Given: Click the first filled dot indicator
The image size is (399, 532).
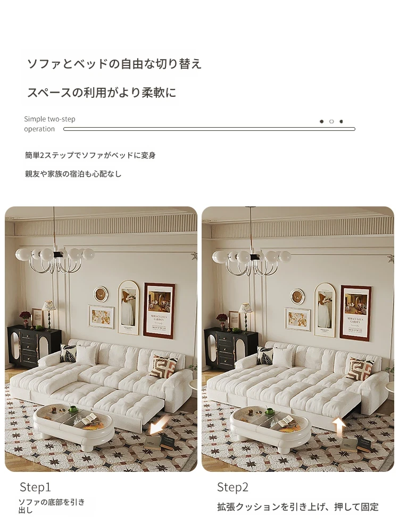Looking at the screenshot, I should [x=321, y=121].
